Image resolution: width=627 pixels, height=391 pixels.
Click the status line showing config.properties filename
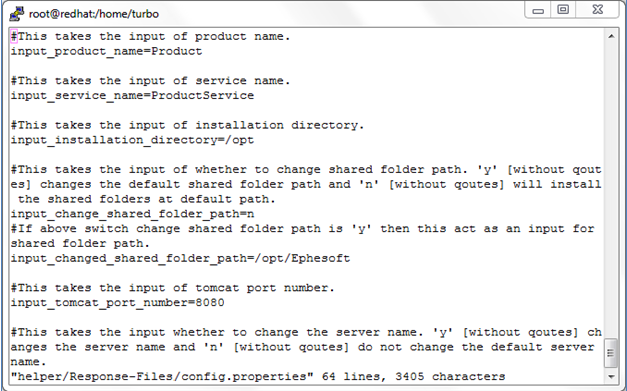click(258, 377)
